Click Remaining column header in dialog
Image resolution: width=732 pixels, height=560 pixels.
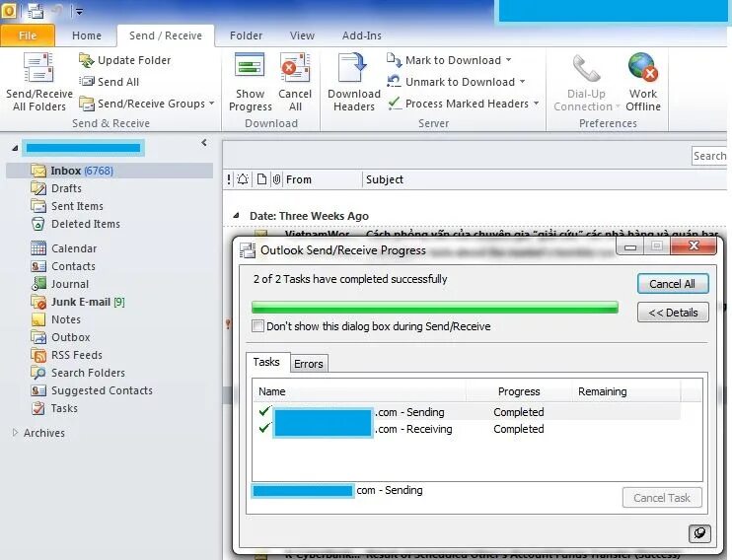tap(625, 391)
